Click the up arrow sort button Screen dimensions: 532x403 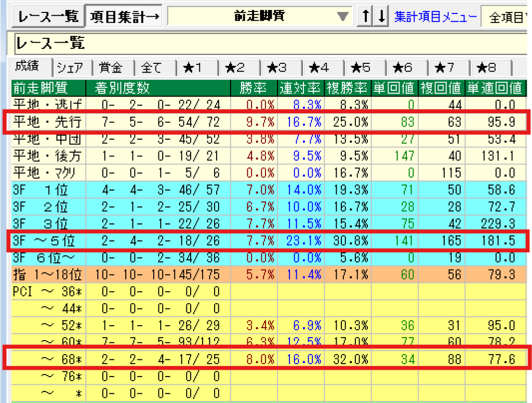click(366, 17)
